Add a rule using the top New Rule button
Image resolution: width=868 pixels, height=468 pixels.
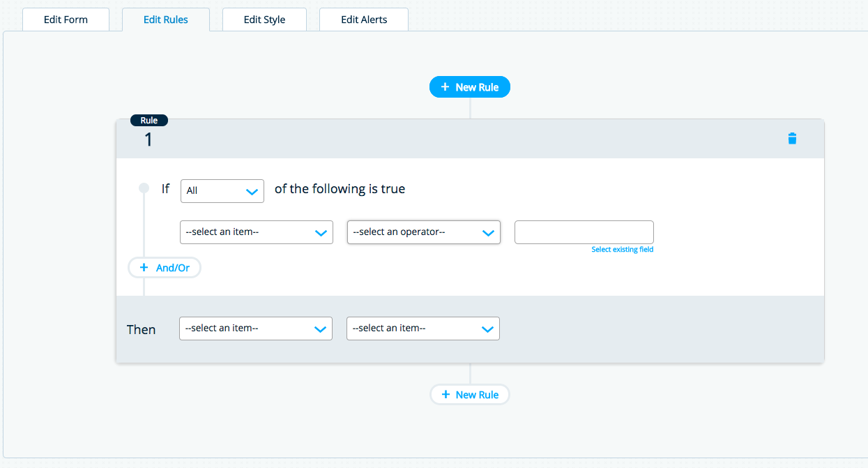pos(470,87)
